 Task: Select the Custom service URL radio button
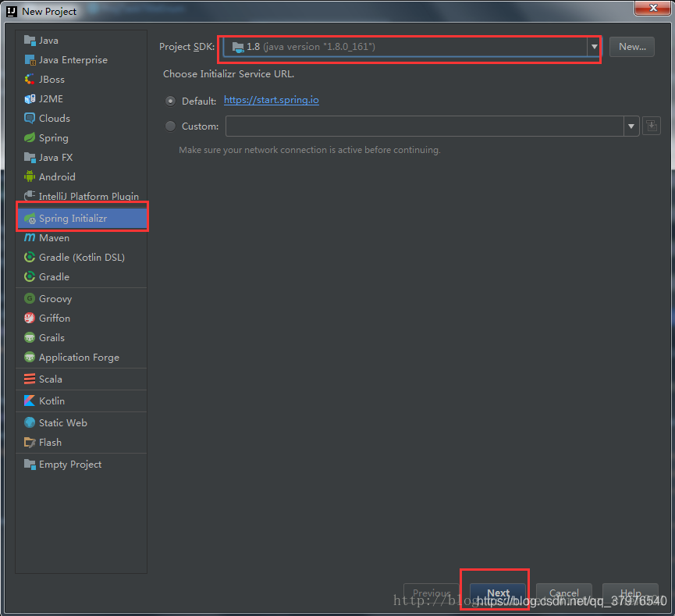click(170, 126)
